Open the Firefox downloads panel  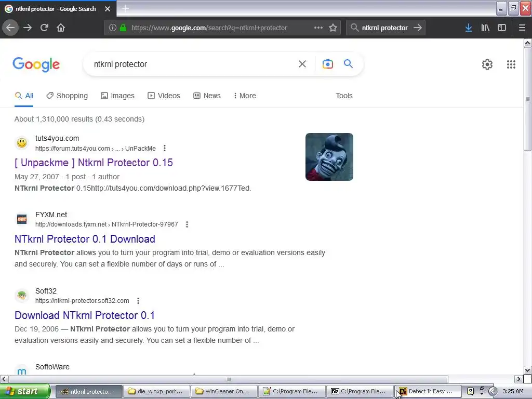(x=469, y=28)
